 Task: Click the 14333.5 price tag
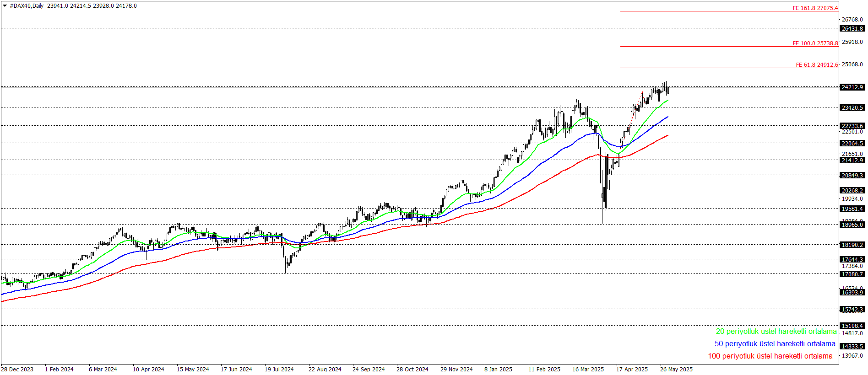(852, 346)
